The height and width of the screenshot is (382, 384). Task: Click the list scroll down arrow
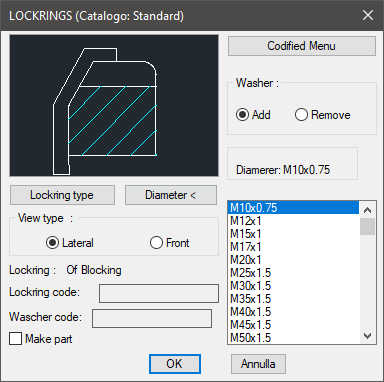coord(368,336)
